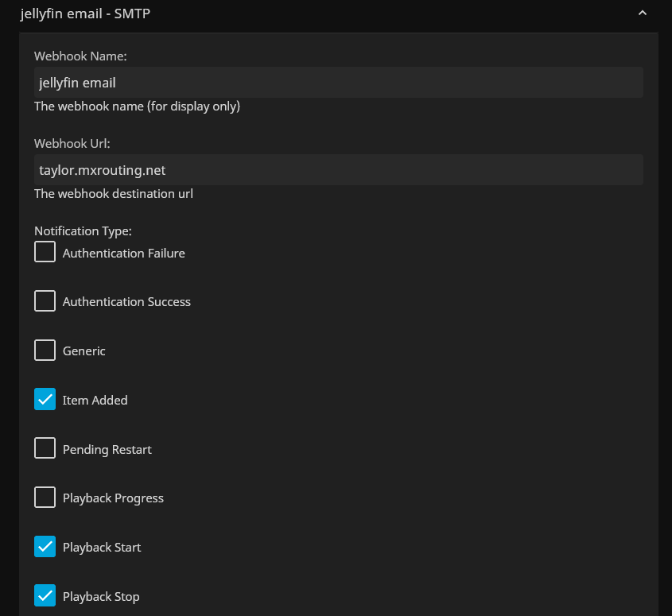672x616 pixels.
Task: Click the 'Authentication Failure' label text
Action: tap(124, 253)
